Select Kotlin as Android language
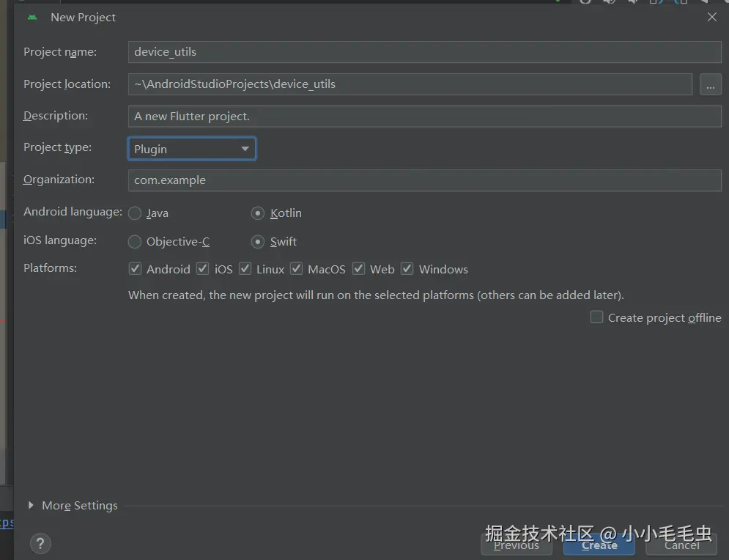This screenshot has height=560, width=729. [x=258, y=213]
